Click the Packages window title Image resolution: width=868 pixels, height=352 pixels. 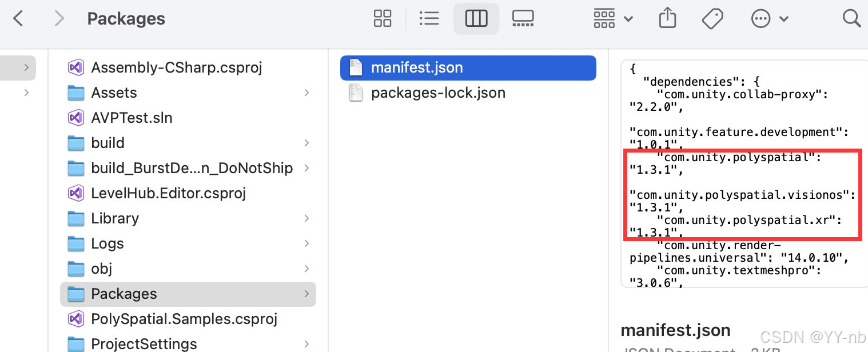(126, 19)
